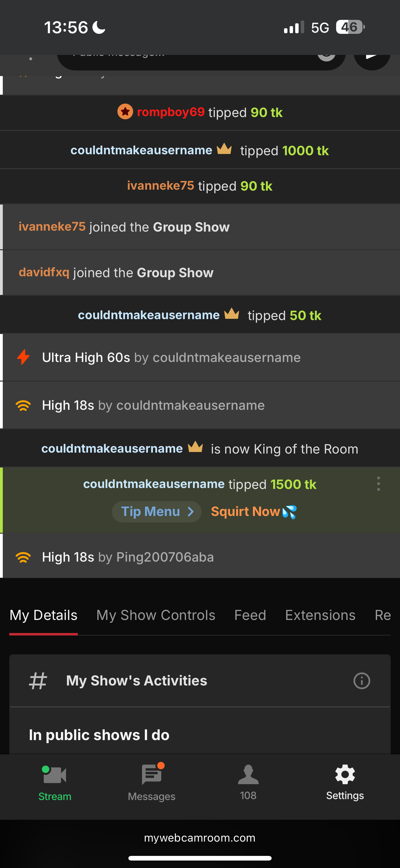Tap the crown icon in the 1000 tk tip row
The image size is (400, 868).
[x=224, y=149]
